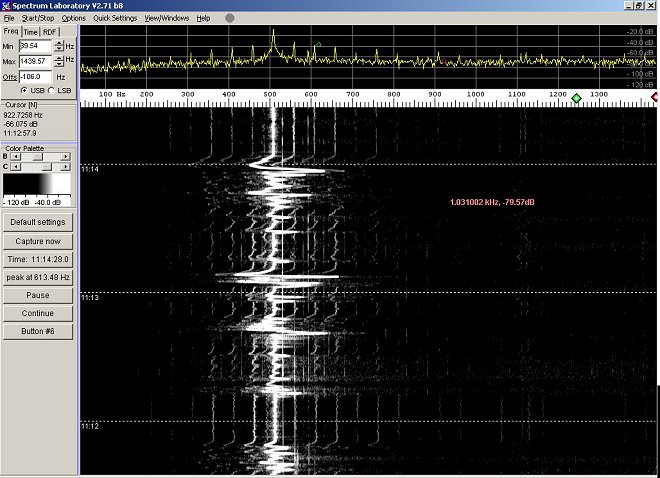The height and width of the screenshot is (478, 660).
Task: Click the red circle marker on spectrum graph
Action: point(443,61)
